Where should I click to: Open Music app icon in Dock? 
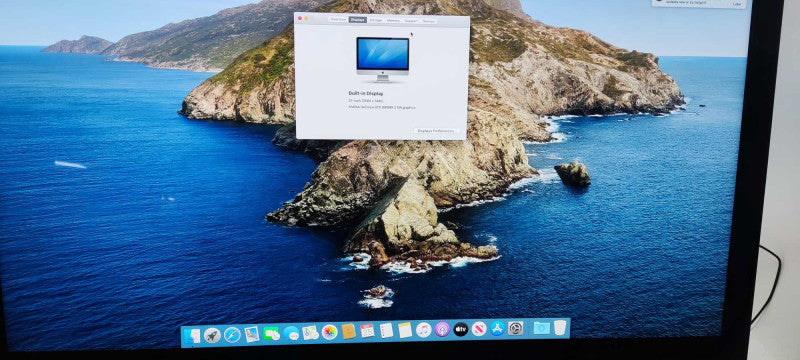[423, 329]
